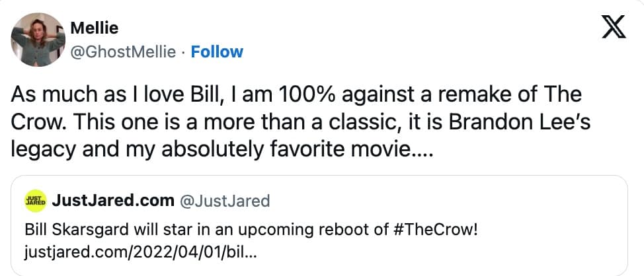
Task: Click the yellow Just Jared logo
Action: coord(34,201)
